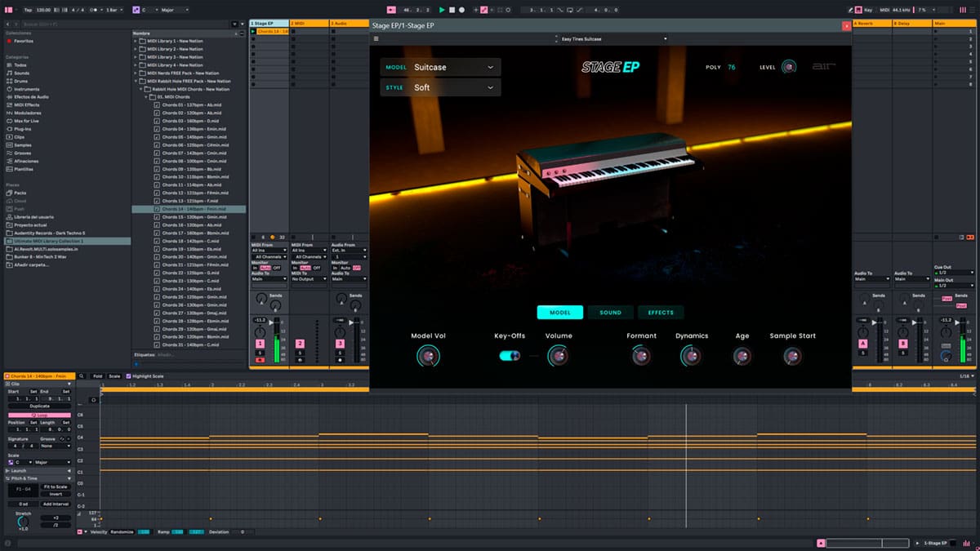Open the Plug-Ins browser category
Viewport: 980px width, 551px height.
pyautogui.click(x=22, y=129)
